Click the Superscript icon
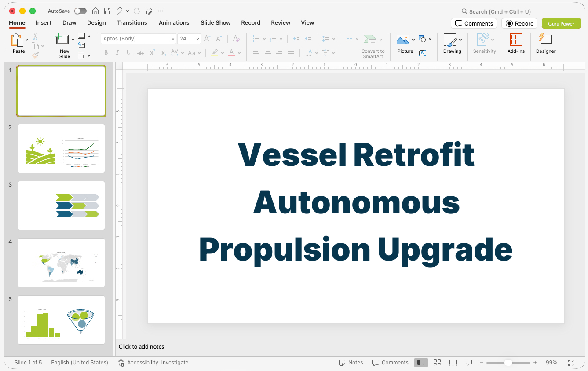This screenshot has width=588, height=371. point(152,53)
